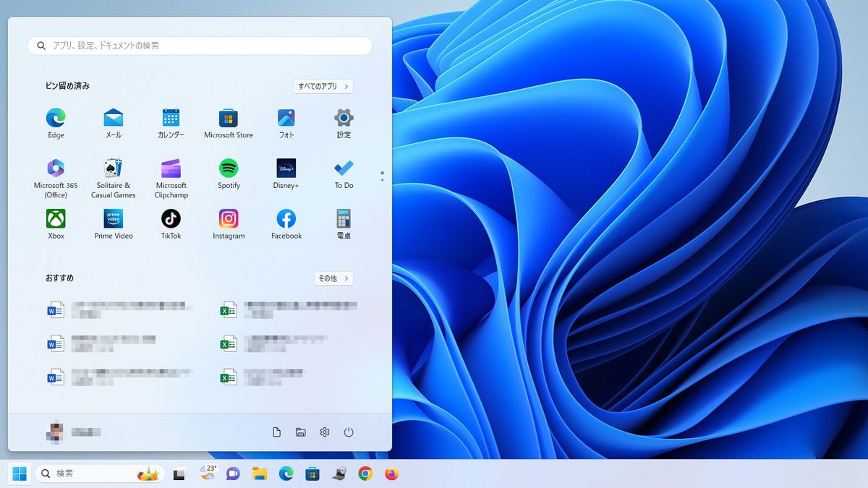Image resolution: width=868 pixels, height=488 pixels.
Task: Open Microsoft Store from the taskbar
Action: coord(312,474)
